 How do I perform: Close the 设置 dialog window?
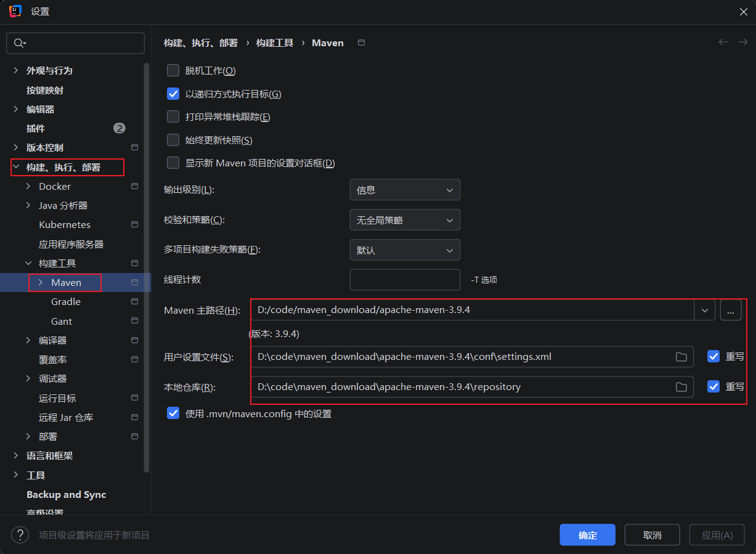744,12
